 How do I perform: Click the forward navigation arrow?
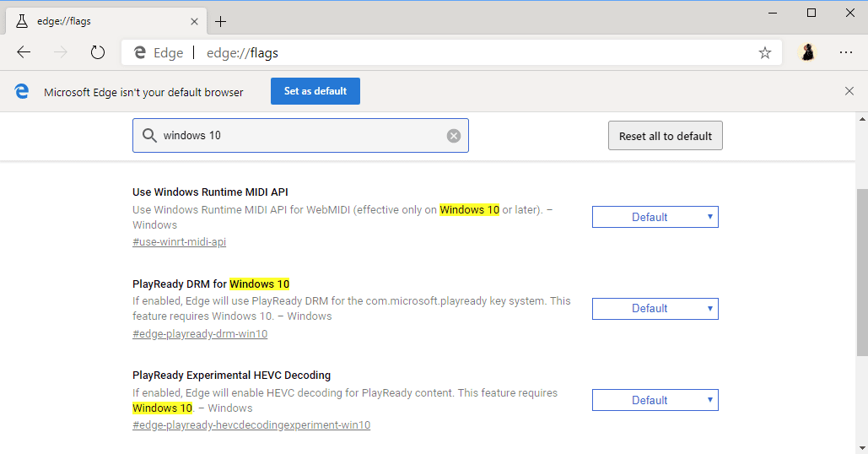click(61, 52)
